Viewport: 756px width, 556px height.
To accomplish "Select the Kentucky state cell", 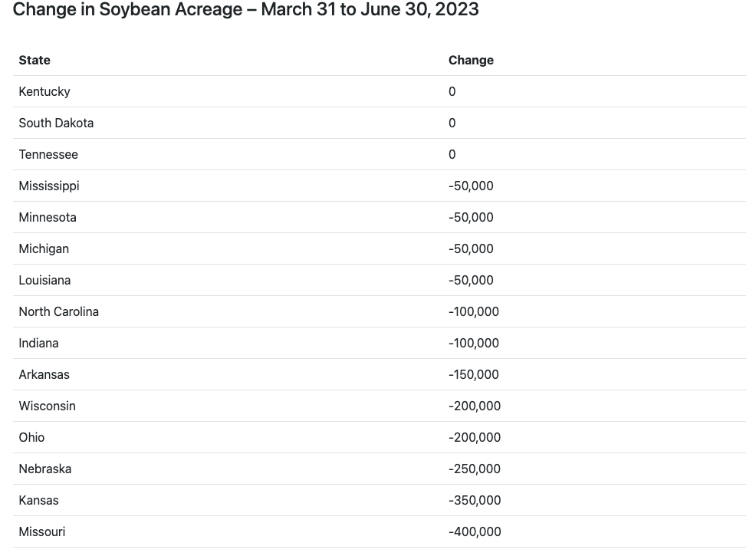I will point(44,91).
